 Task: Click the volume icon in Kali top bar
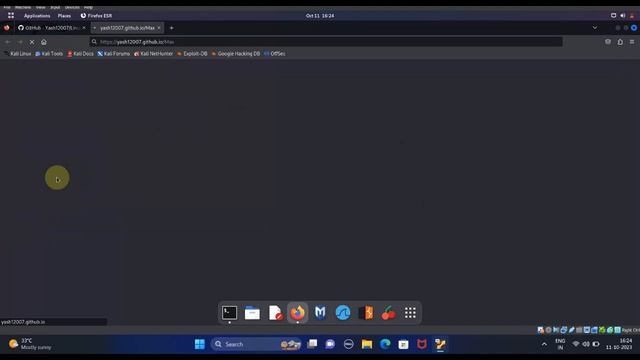pos(623,16)
